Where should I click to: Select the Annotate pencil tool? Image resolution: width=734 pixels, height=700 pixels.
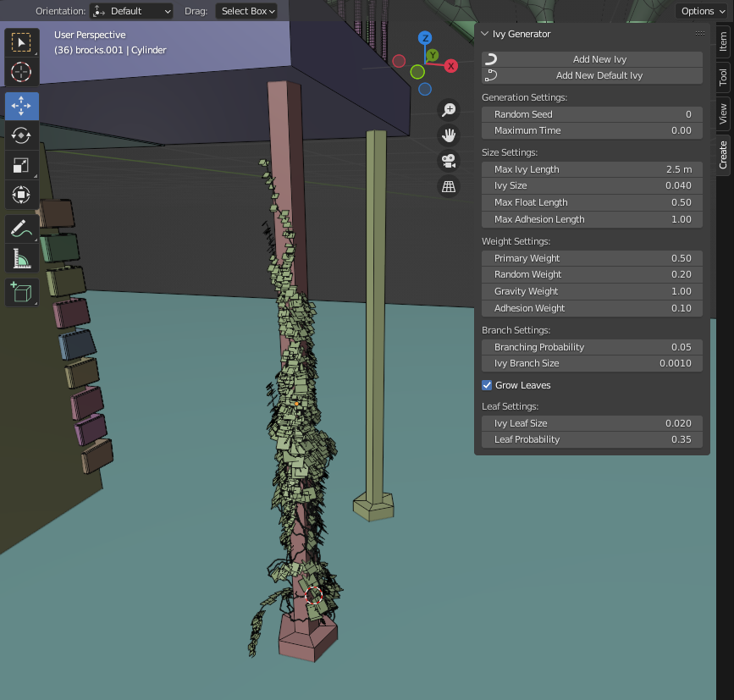21,228
